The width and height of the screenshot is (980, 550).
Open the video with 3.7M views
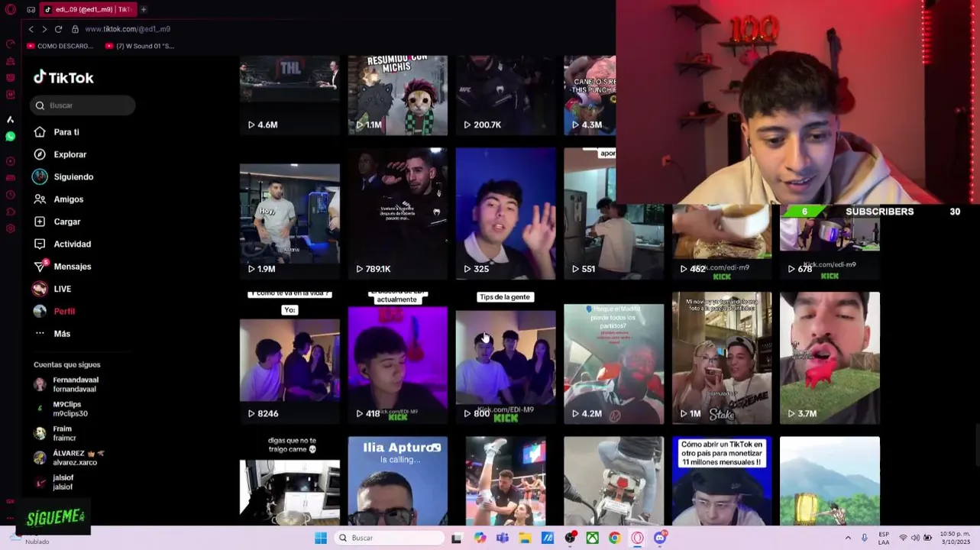[x=830, y=357]
